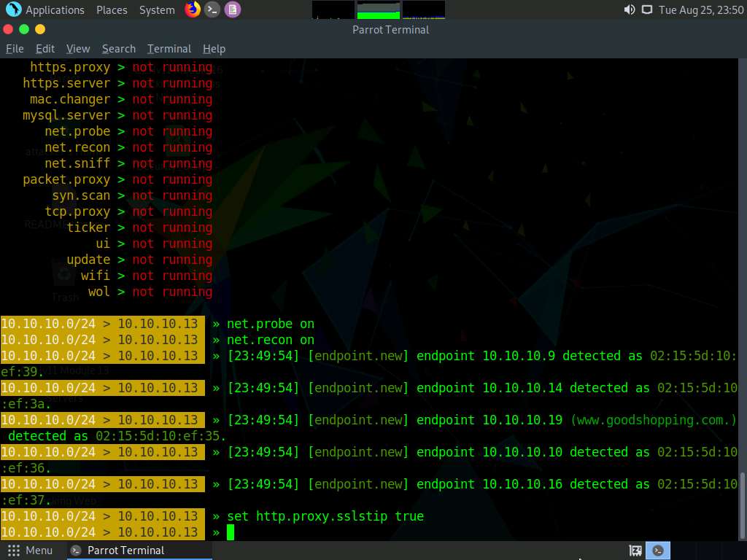Open the Parrot Applications menu

tap(45, 9)
